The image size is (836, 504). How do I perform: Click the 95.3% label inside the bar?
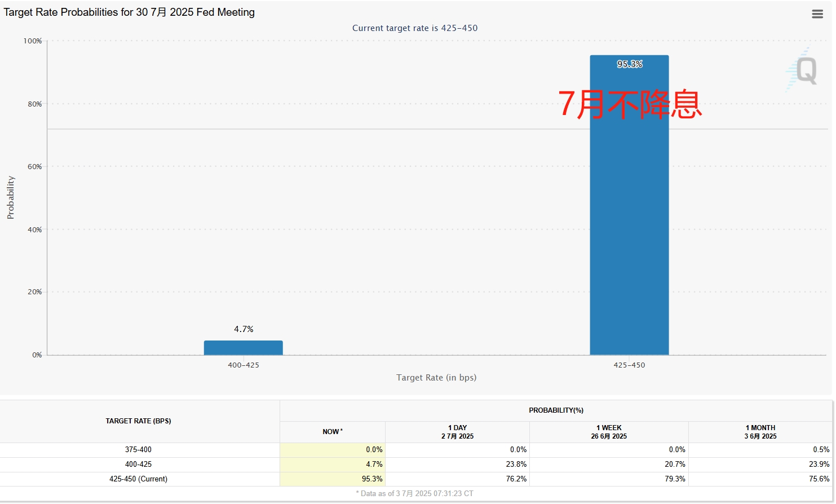629,64
